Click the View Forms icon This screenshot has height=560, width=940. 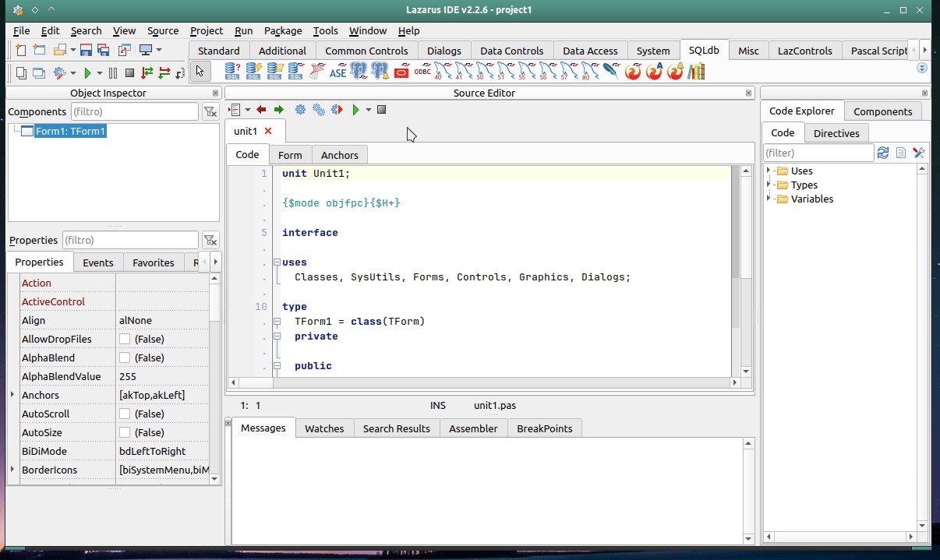pos(38,72)
